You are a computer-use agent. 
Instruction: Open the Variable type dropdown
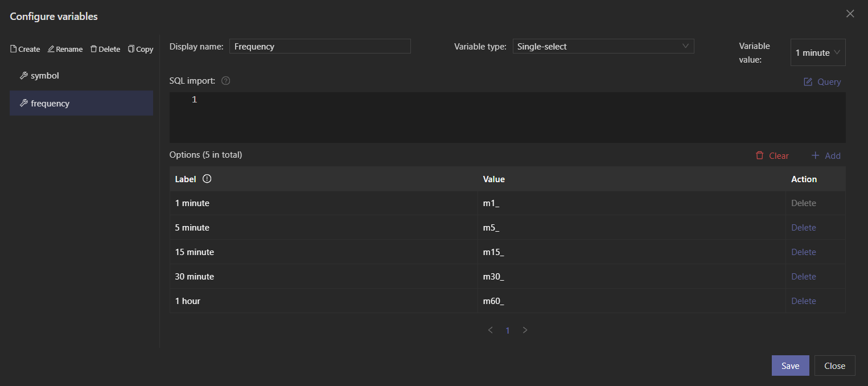(603, 47)
